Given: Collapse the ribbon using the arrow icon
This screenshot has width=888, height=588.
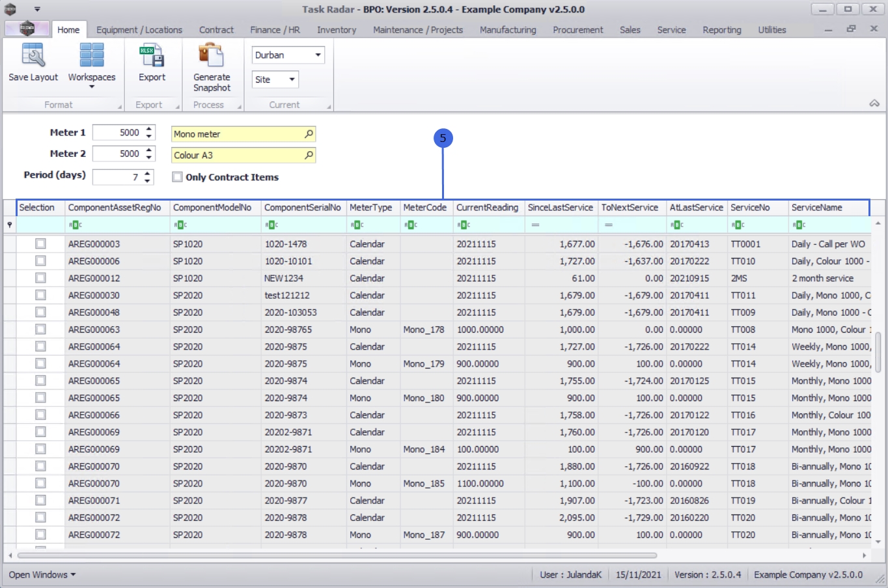Looking at the screenshot, I should coord(874,104).
